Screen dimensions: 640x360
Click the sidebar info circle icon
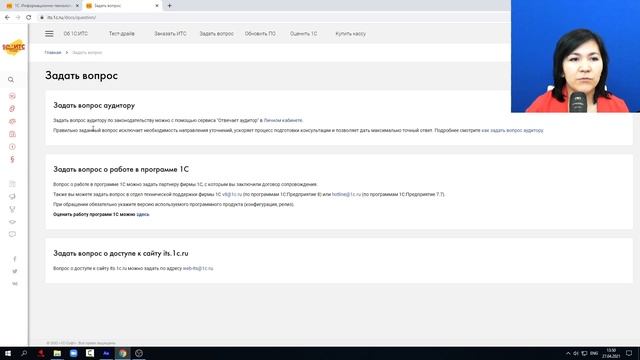[12, 147]
